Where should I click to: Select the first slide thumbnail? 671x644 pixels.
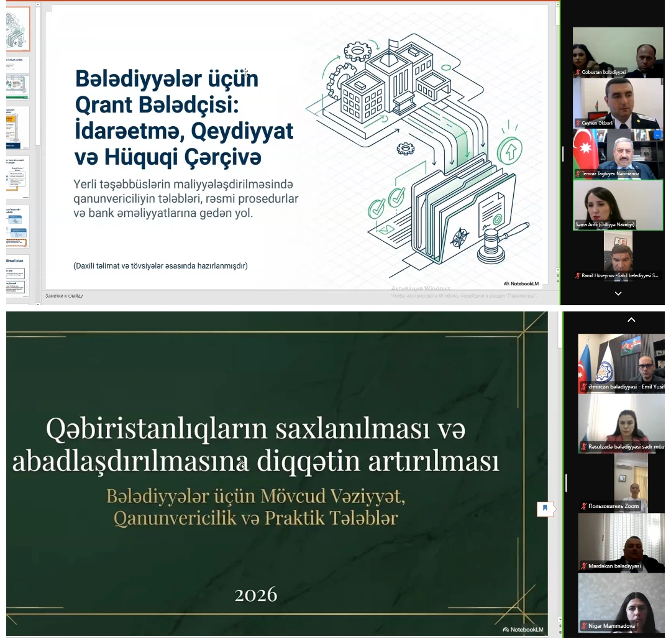pyautogui.click(x=17, y=29)
